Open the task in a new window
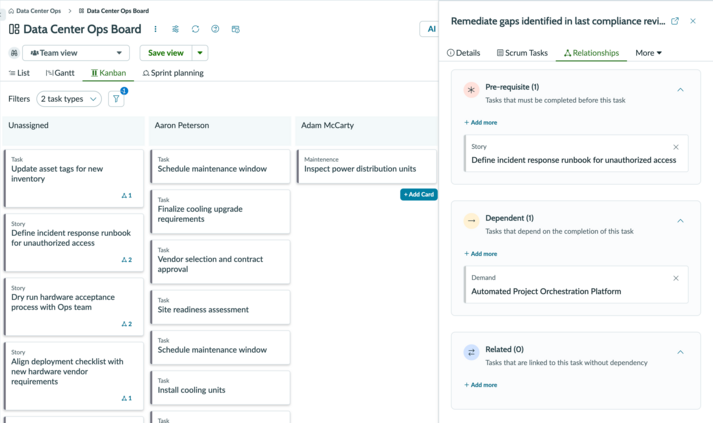The height and width of the screenshot is (423, 713). coord(675,21)
